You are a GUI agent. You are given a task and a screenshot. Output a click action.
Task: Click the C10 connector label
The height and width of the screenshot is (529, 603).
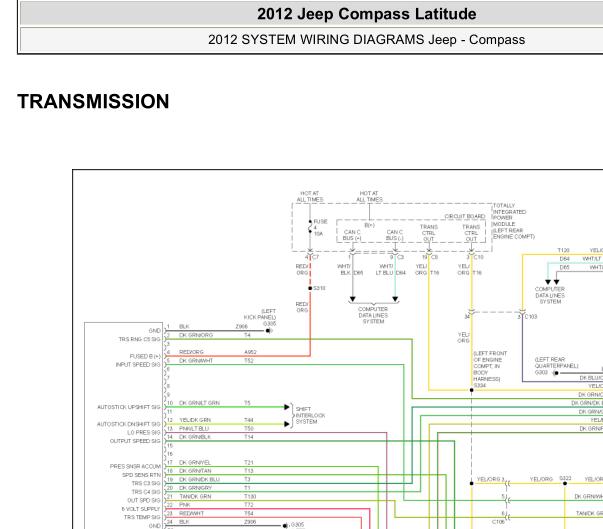coord(478,257)
